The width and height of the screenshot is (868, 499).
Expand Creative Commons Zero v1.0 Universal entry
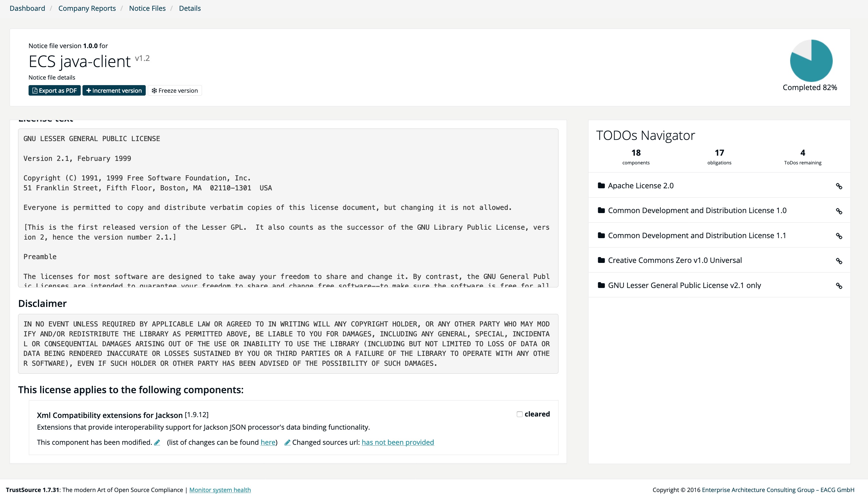tap(719, 260)
